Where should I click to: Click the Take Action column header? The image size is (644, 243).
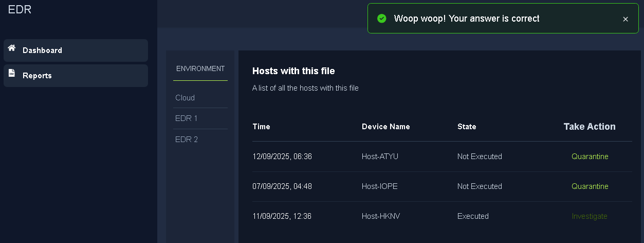pos(589,127)
